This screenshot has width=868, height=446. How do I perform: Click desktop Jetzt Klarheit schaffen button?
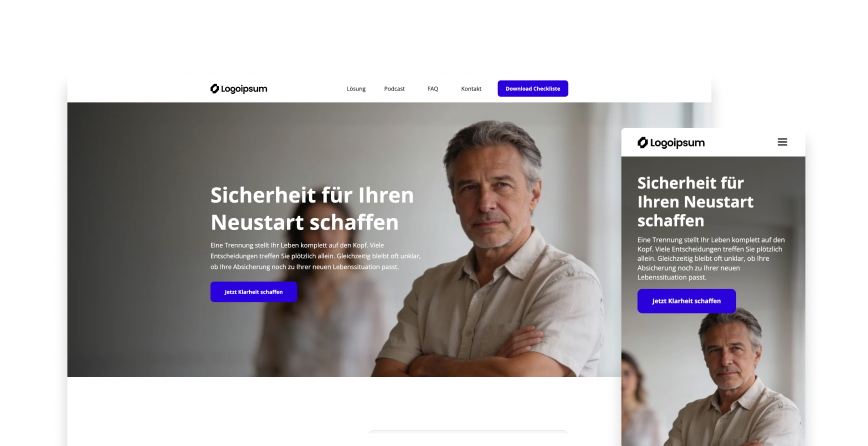pyautogui.click(x=254, y=292)
